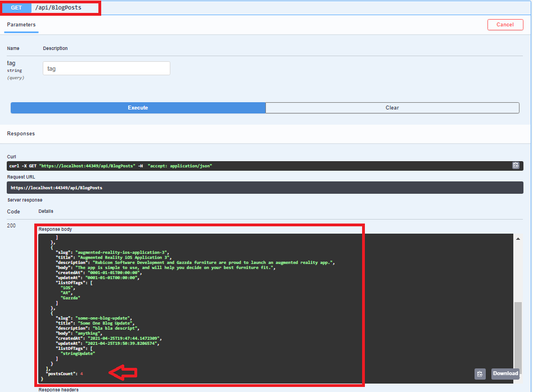
Task: Collapse the GET /api/BlogPosts operation
Action: tap(266, 7)
